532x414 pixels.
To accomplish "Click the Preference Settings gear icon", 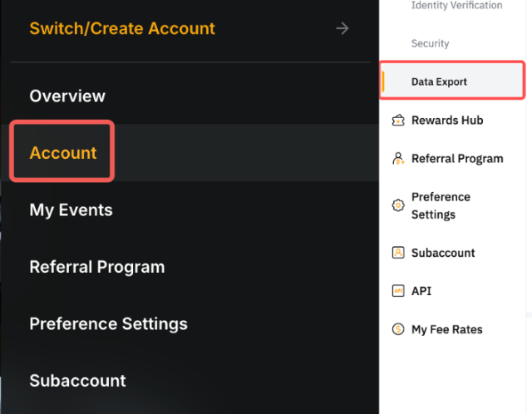I will [x=398, y=205].
